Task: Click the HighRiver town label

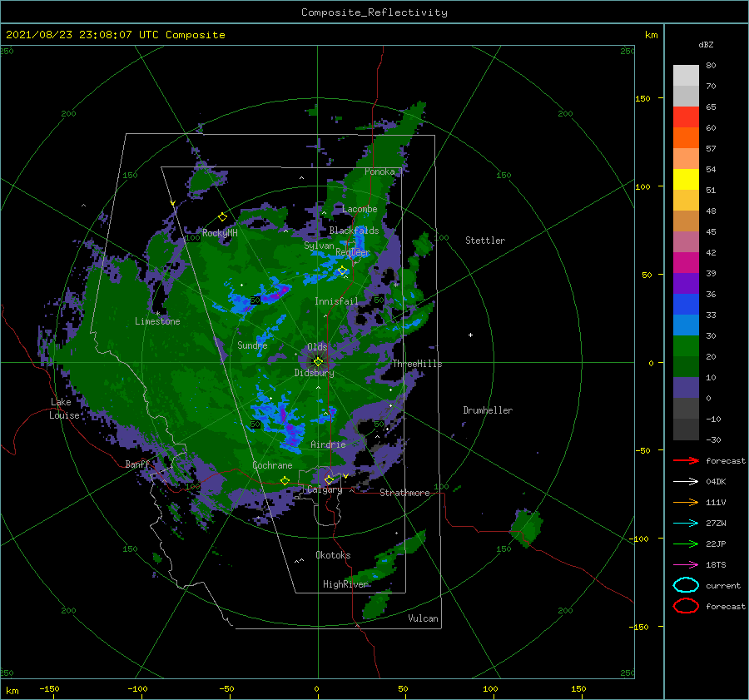Action: coord(345,584)
